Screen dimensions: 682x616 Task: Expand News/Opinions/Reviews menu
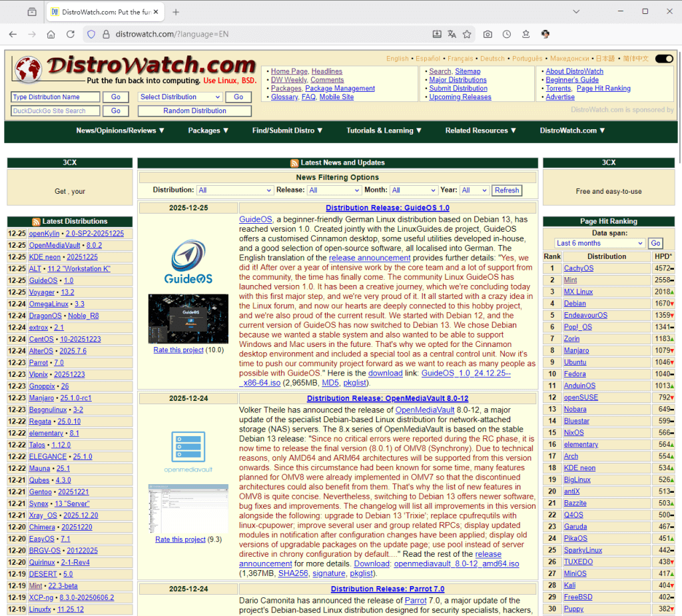120,131
